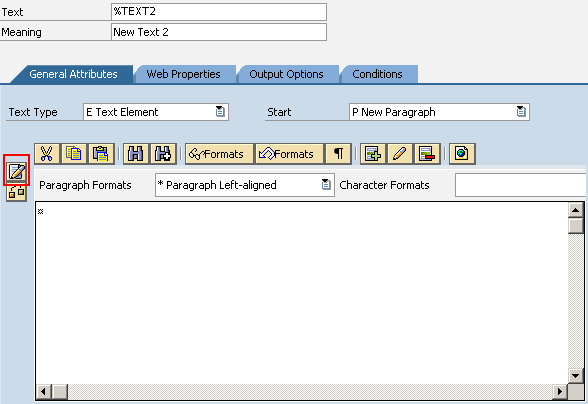The image size is (588, 404).
Task: Click inside the text editing area
Action: coord(302,293)
